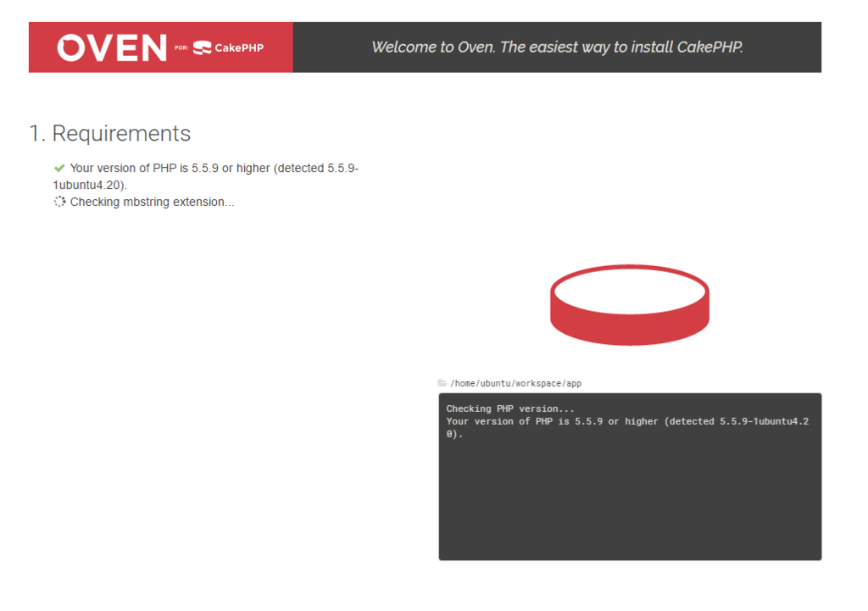This screenshot has height=611, width=868.
Task: Click the folder icon beside install path
Action: (x=442, y=383)
